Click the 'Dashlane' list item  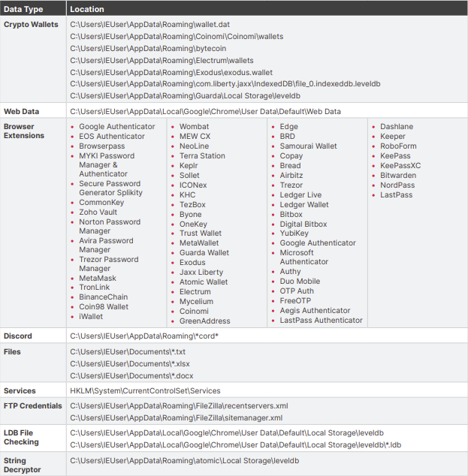click(x=397, y=127)
